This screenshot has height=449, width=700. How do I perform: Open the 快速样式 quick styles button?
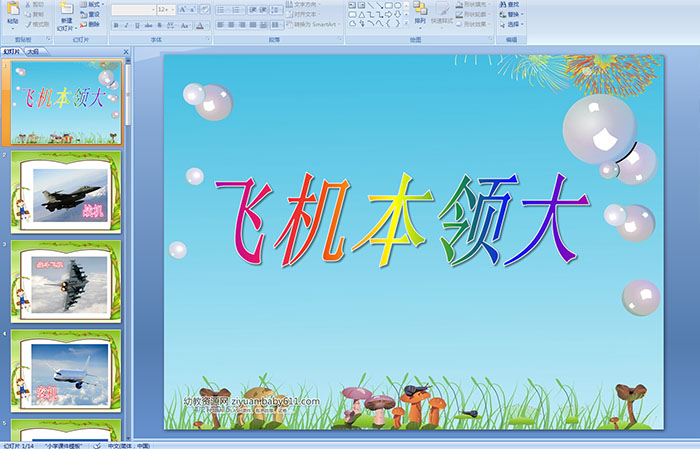point(442,13)
